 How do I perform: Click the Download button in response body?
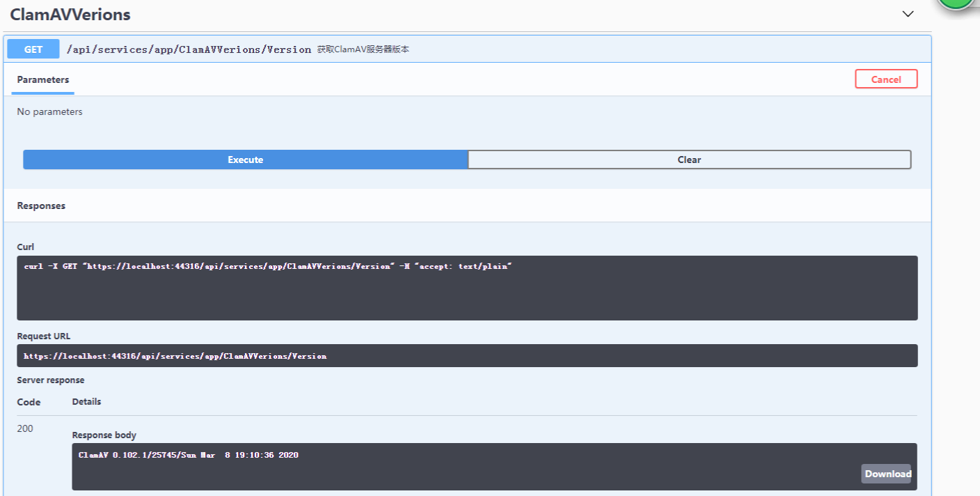click(886, 474)
